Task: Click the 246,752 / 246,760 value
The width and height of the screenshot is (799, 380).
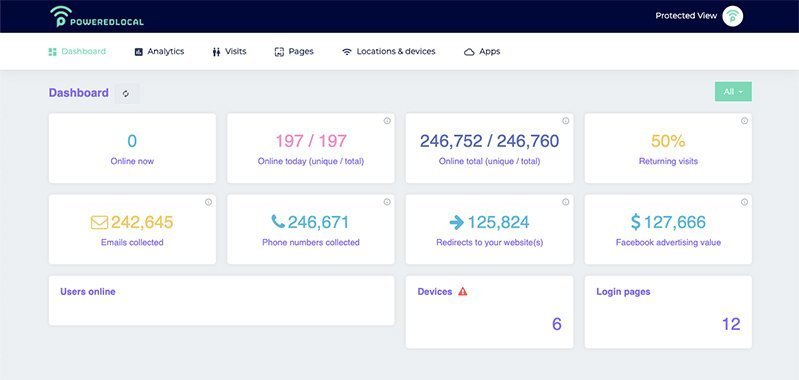Action: (x=489, y=141)
